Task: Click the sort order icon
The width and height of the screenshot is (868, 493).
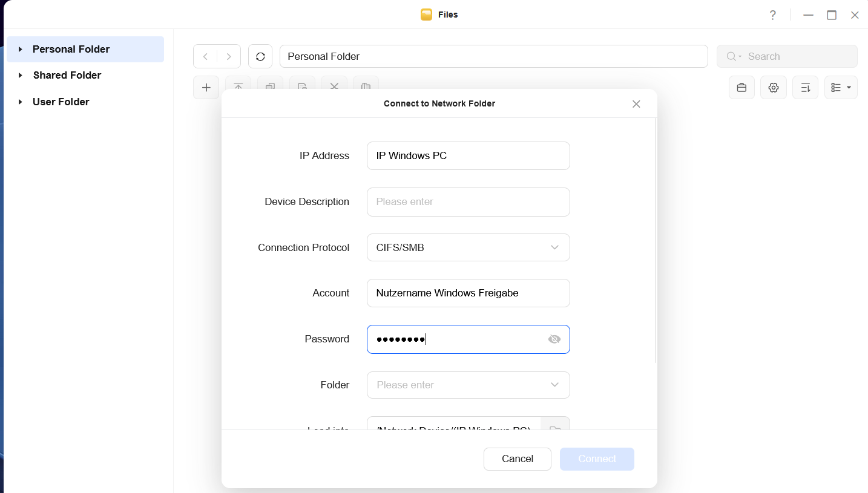Action: pyautogui.click(x=805, y=88)
